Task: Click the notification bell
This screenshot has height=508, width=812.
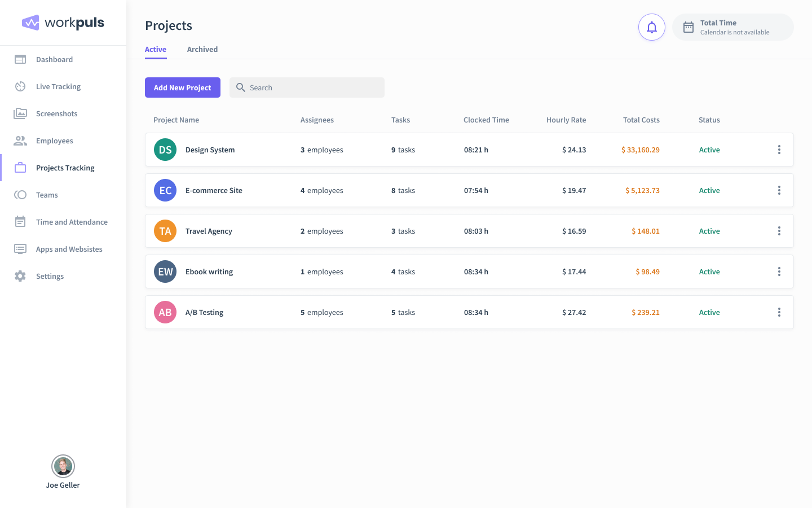Action: [x=652, y=27]
